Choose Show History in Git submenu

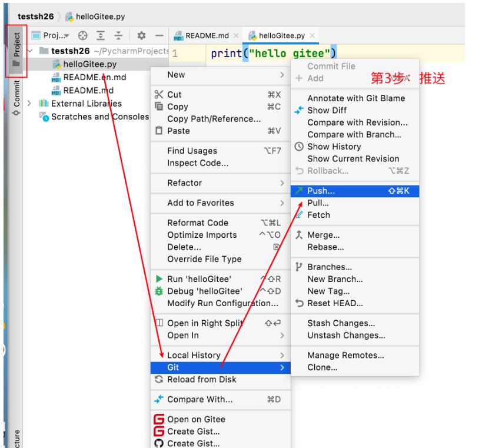point(355,147)
